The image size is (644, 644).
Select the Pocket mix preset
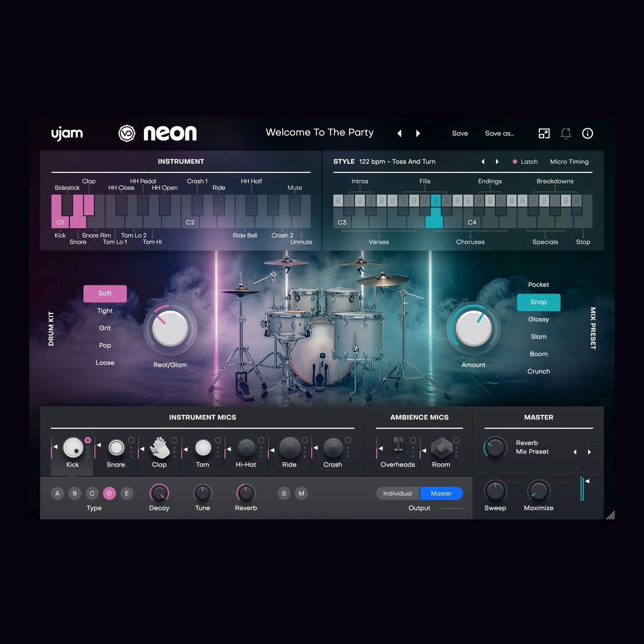539,285
